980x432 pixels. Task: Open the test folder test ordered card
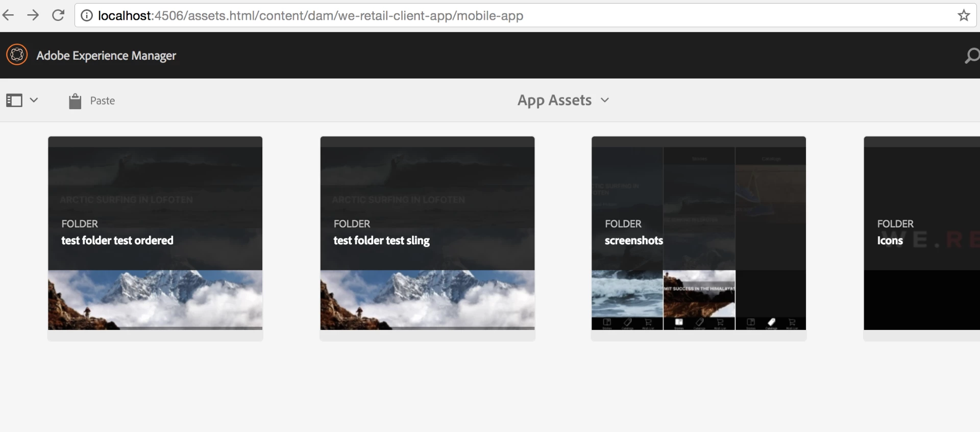[x=155, y=238]
